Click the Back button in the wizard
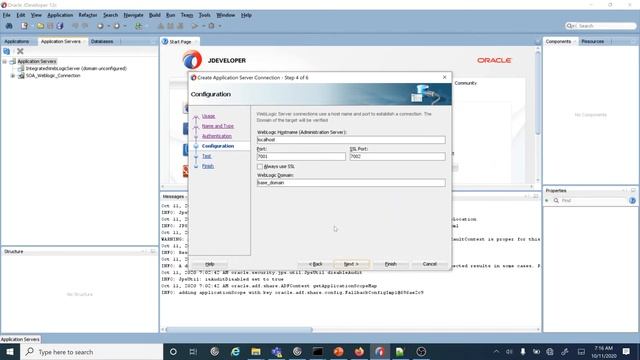640x360 pixels. (x=316, y=264)
